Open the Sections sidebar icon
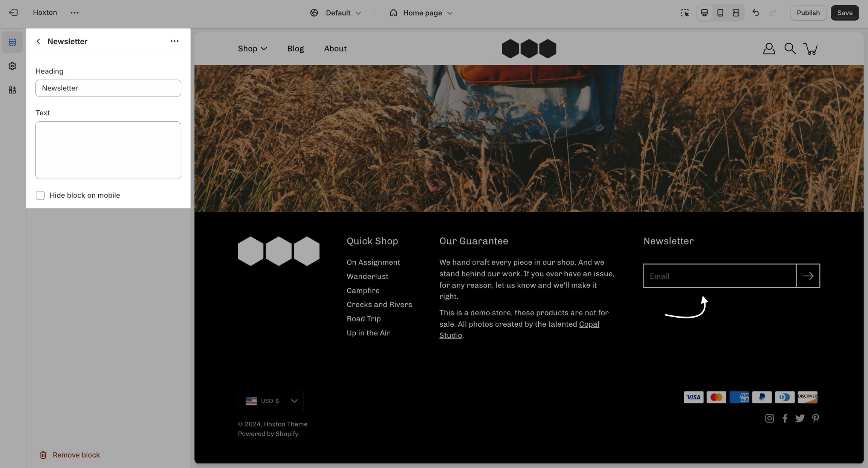 (x=12, y=42)
